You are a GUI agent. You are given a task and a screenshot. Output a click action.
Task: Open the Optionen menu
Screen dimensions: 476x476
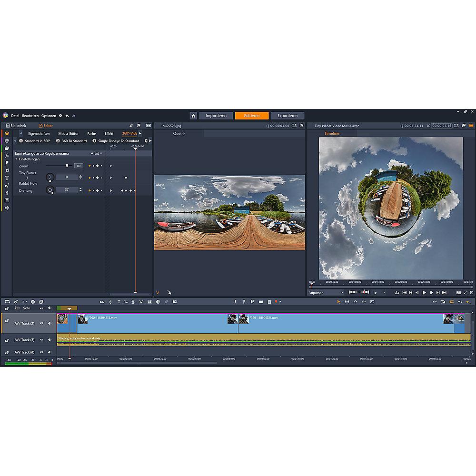(49, 116)
